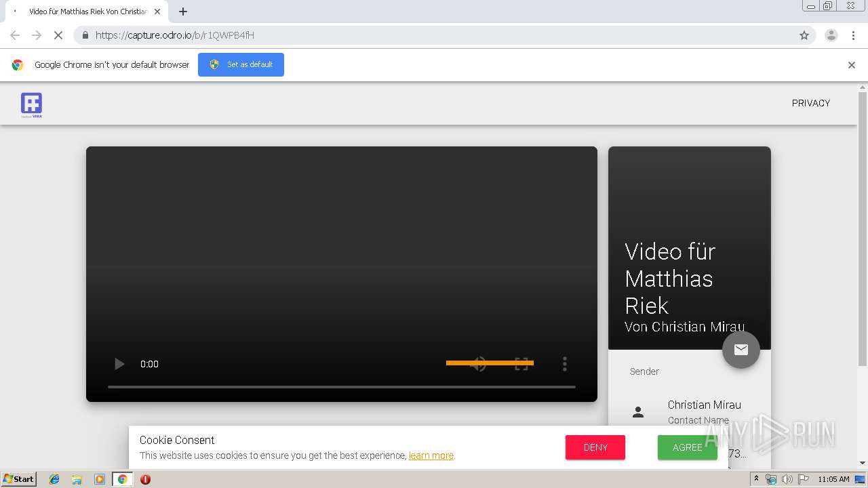Open volume control in system tray
Viewport: 868px width, 488px height.
tap(787, 479)
